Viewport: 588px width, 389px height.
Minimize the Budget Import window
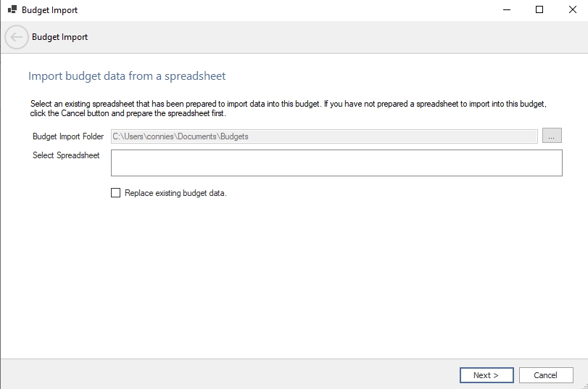point(505,10)
